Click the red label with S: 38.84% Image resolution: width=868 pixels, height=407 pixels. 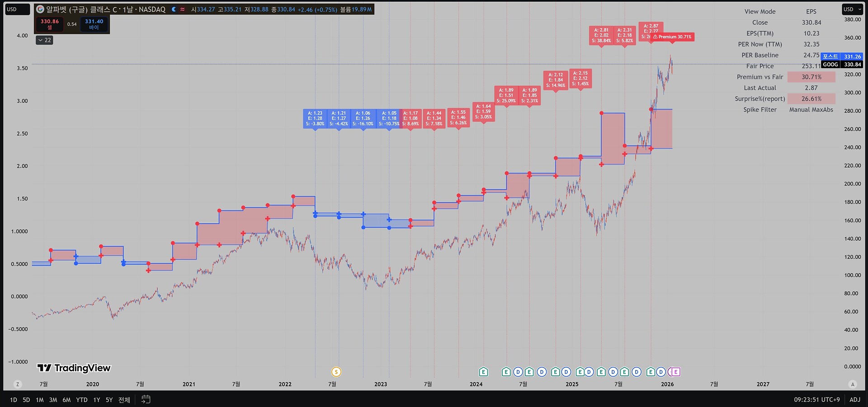pos(601,35)
